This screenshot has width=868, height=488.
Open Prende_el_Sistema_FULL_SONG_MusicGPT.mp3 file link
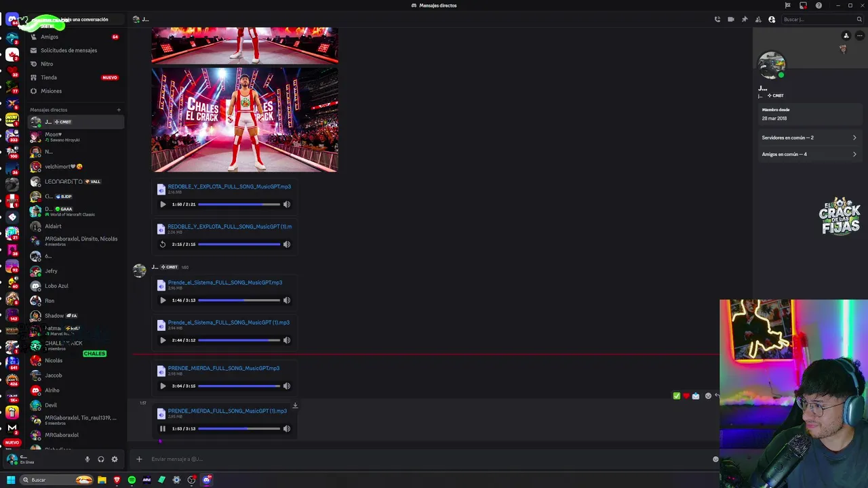click(225, 283)
